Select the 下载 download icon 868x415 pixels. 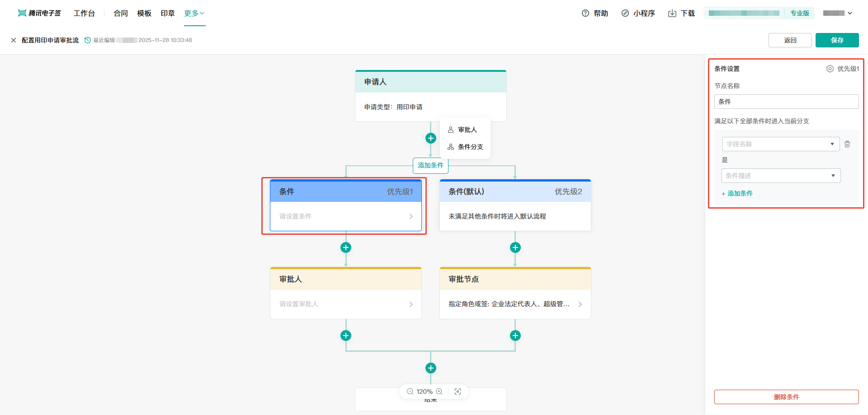672,13
